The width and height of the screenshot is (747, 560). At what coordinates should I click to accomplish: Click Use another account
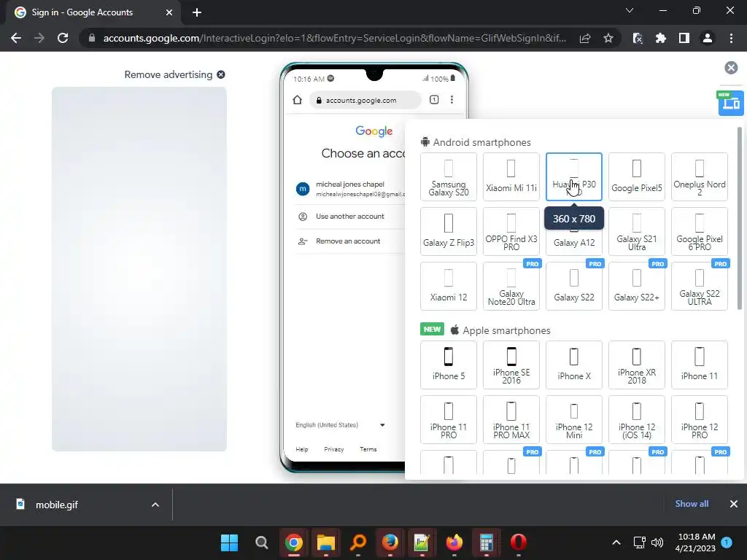(x=350, y=216)
